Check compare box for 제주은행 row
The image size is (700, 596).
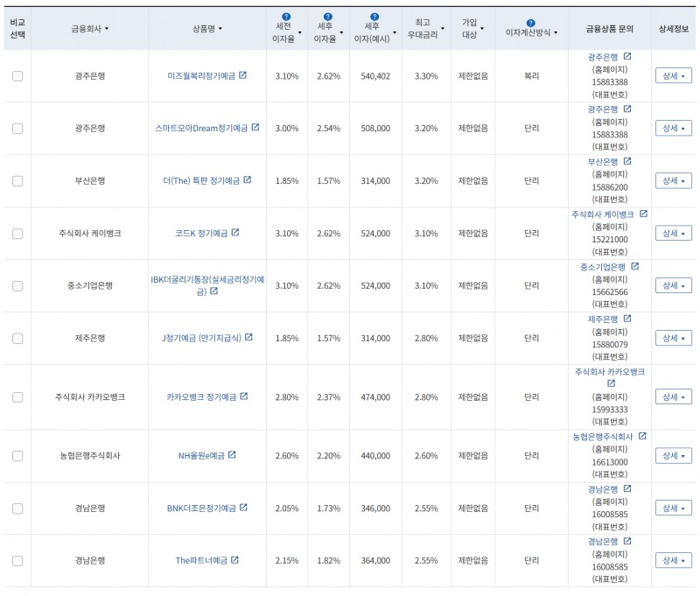pos(17,339)
